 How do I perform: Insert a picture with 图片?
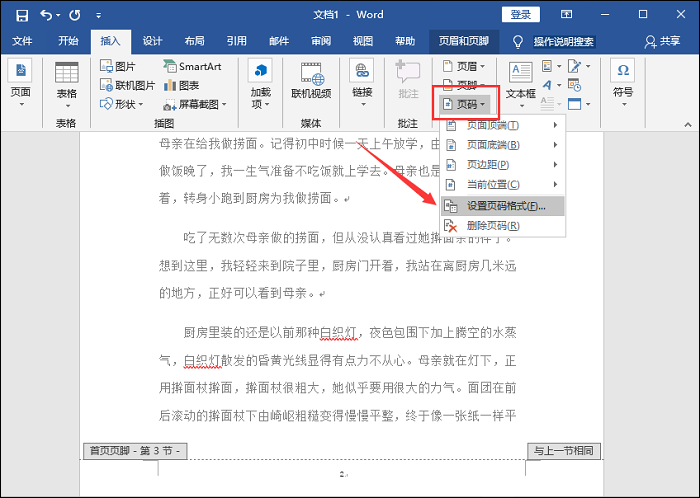coord(118,66)
